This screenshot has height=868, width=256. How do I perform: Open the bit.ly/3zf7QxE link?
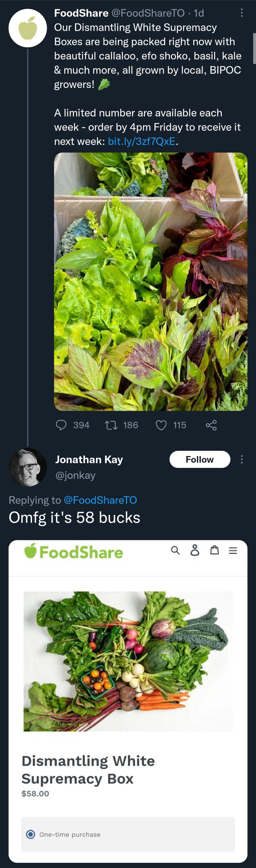click(142, 141)
